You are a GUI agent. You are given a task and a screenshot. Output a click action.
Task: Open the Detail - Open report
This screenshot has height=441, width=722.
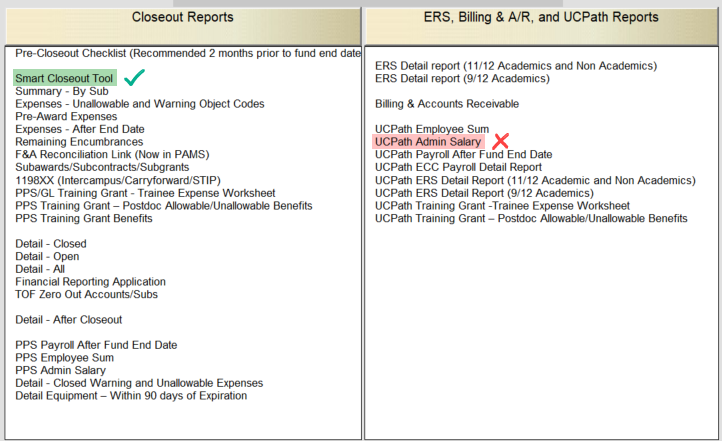click(x=47, y=256)
